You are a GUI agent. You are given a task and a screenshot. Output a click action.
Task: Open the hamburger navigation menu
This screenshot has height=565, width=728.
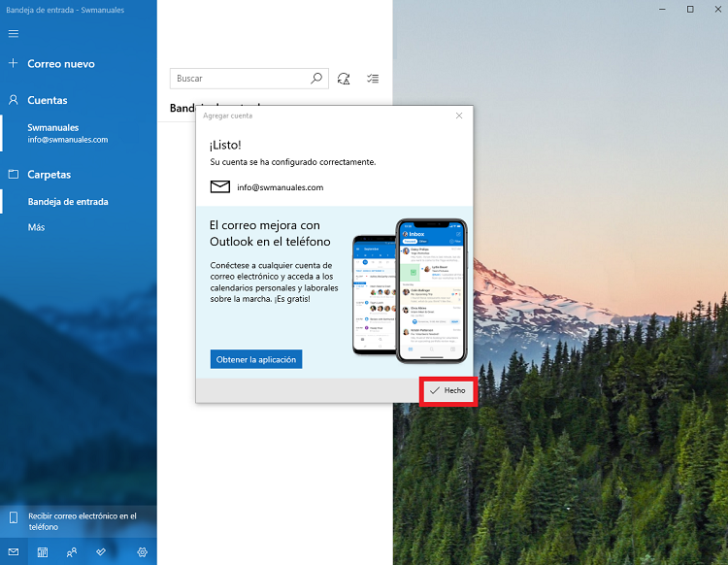[14, 33]
